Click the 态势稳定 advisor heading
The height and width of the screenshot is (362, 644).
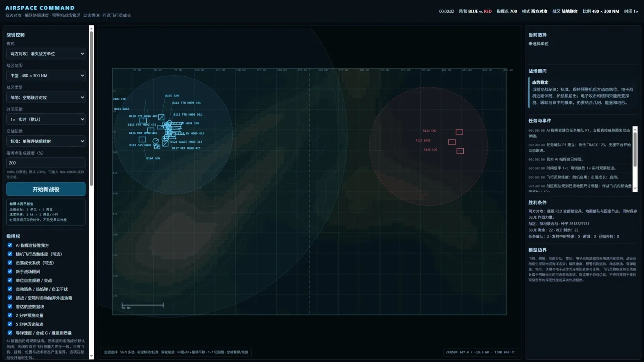click(x=540, y=83)
